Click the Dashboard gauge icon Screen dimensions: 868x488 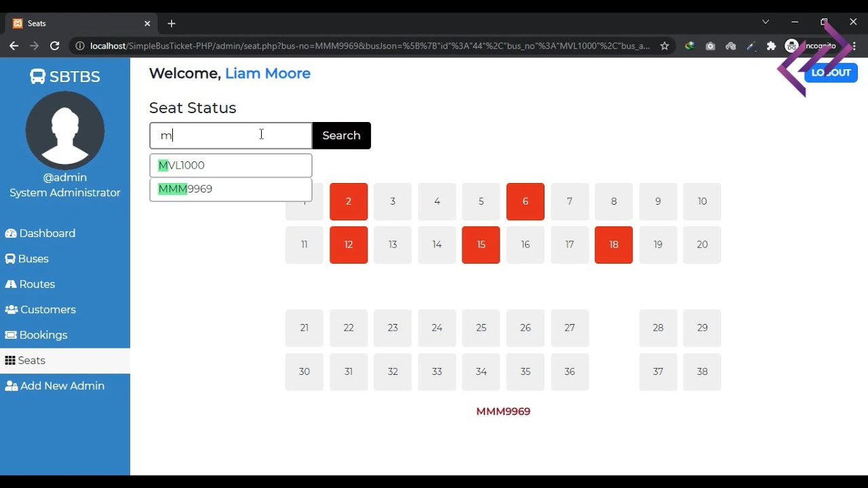pos(11,233)
